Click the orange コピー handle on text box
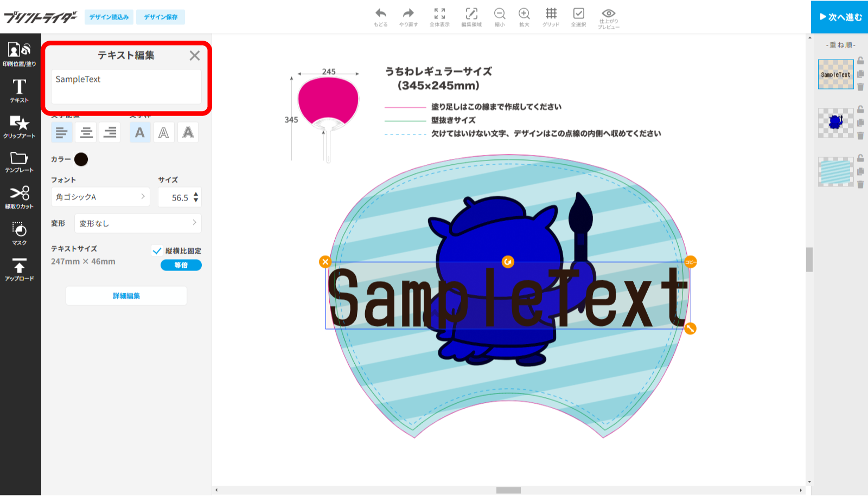The width and height of the screenshot is (868, 496). [x=690, y=262]
